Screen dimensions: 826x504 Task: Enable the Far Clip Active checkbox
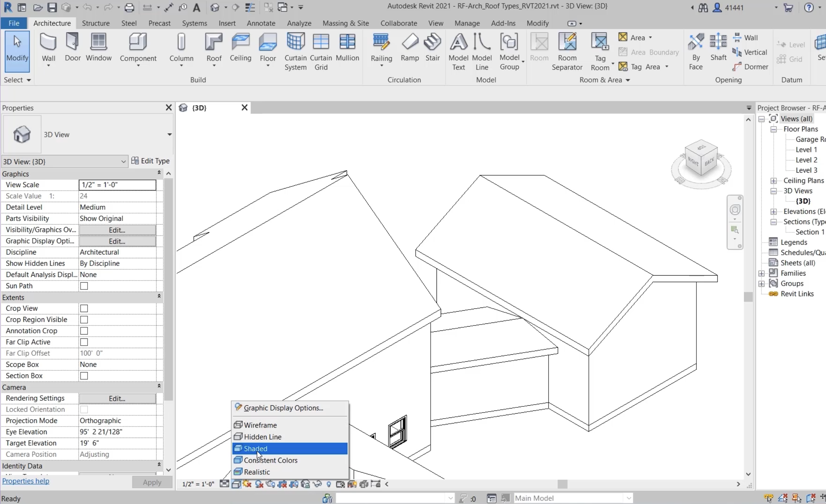[84, 342]
